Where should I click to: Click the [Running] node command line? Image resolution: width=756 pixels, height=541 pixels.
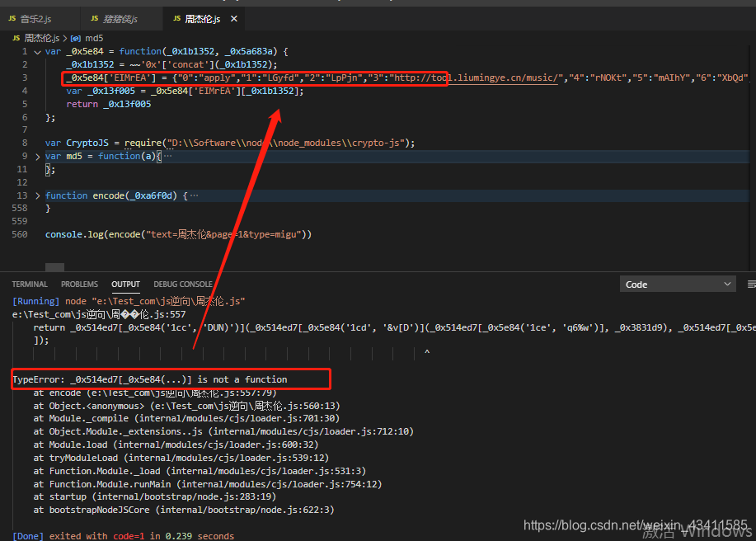[129, 301]
